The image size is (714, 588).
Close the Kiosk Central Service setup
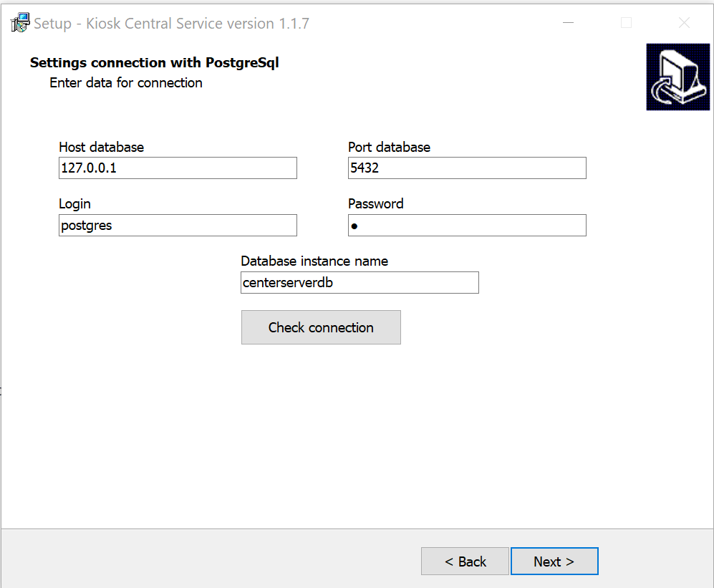[684, 23]
